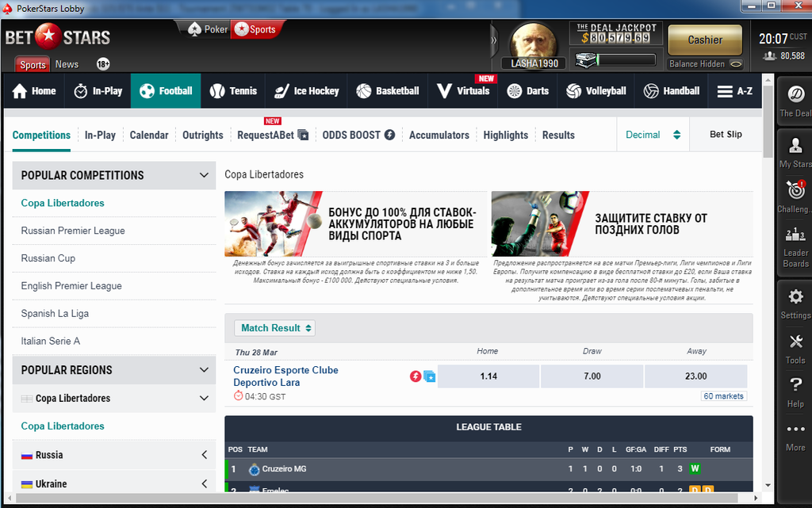The image size is (812, 508).
Task: Open Basketball sport tab
Action: (388, 91)
